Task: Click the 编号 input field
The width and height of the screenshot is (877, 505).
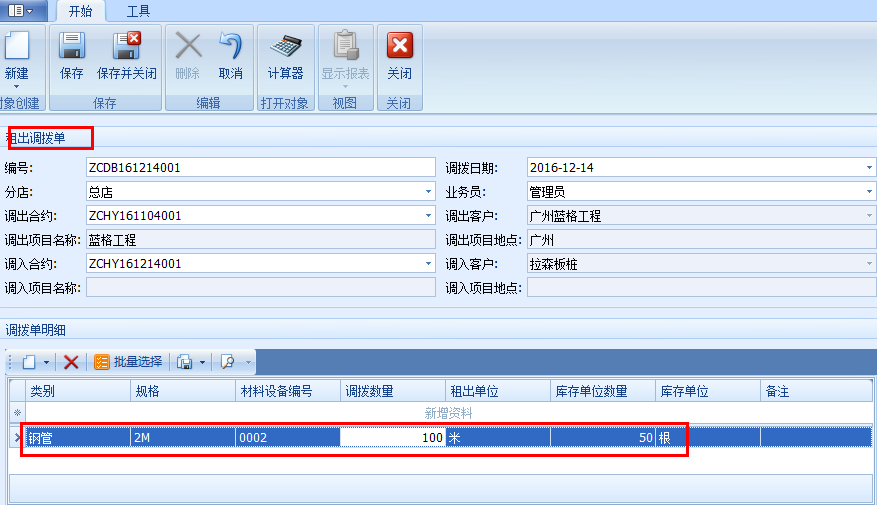Action: coord(260,167)
